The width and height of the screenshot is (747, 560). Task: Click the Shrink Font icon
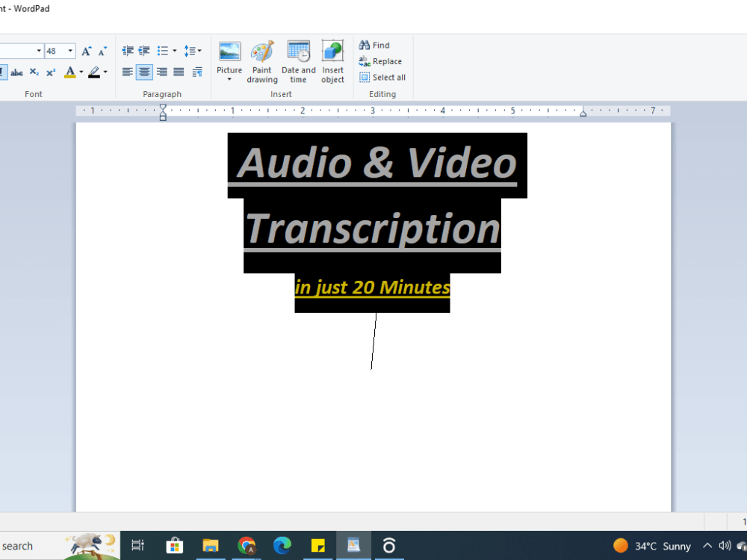point(102,51)
